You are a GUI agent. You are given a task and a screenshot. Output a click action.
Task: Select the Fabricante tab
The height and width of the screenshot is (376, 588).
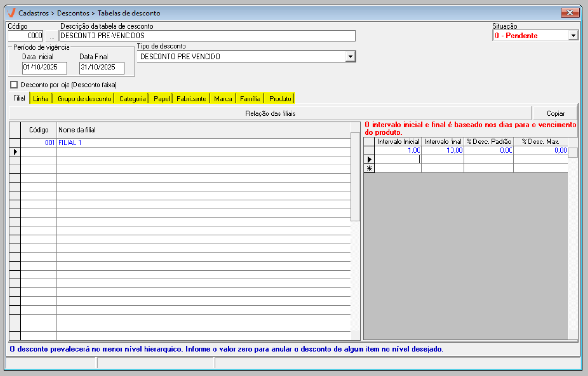click(191, 99)
